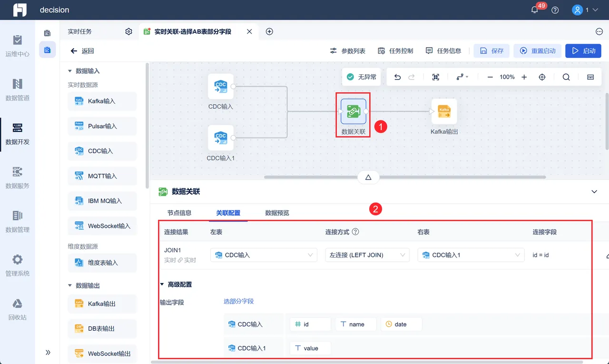The image size is (609, 364).
Task: Expand the sidebar with double-arrow icon
Action: point(48,352)
